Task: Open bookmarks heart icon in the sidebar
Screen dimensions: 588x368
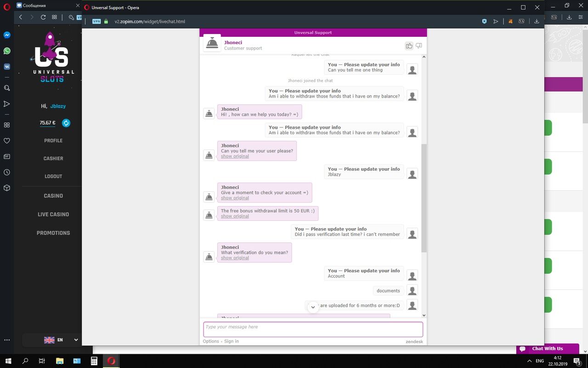Action: point(7,141)
